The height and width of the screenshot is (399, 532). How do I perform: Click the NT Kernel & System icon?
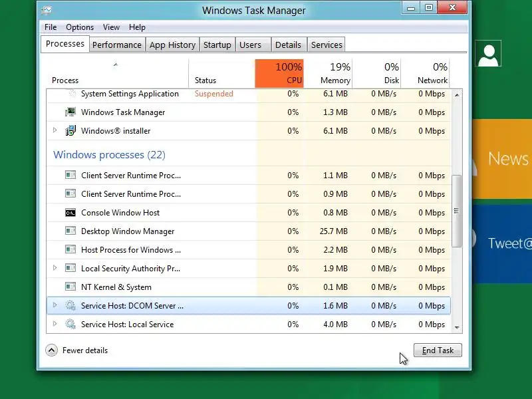[70, 287]
